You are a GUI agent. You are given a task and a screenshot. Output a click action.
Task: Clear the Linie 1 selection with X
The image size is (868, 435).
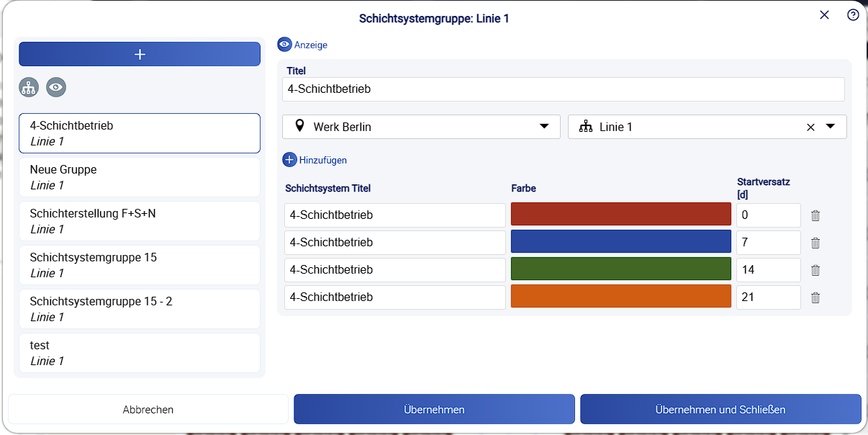[810, 127]
